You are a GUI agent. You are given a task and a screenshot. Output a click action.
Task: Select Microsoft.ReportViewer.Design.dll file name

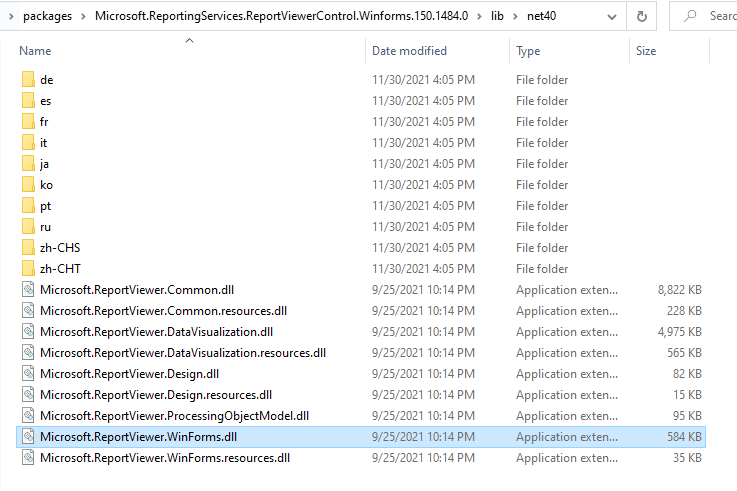(x=130, y=374)
